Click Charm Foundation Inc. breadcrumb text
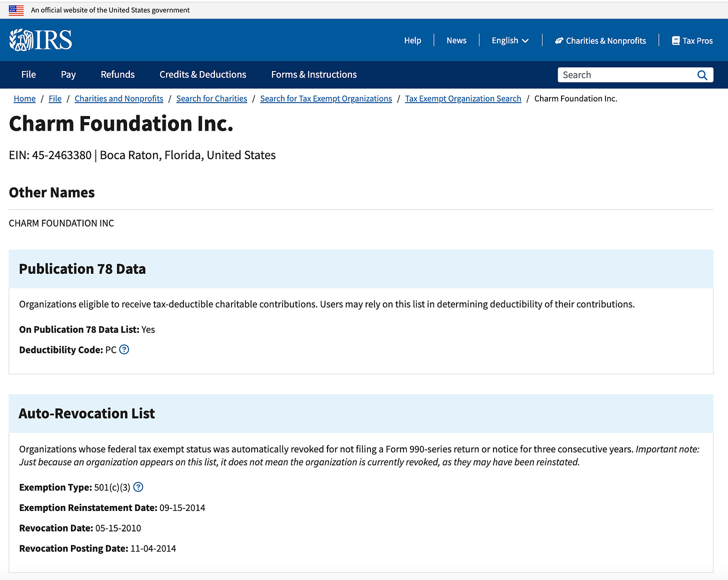The width and height of the screenshot is (728, 580). click(x=575, y=99)
